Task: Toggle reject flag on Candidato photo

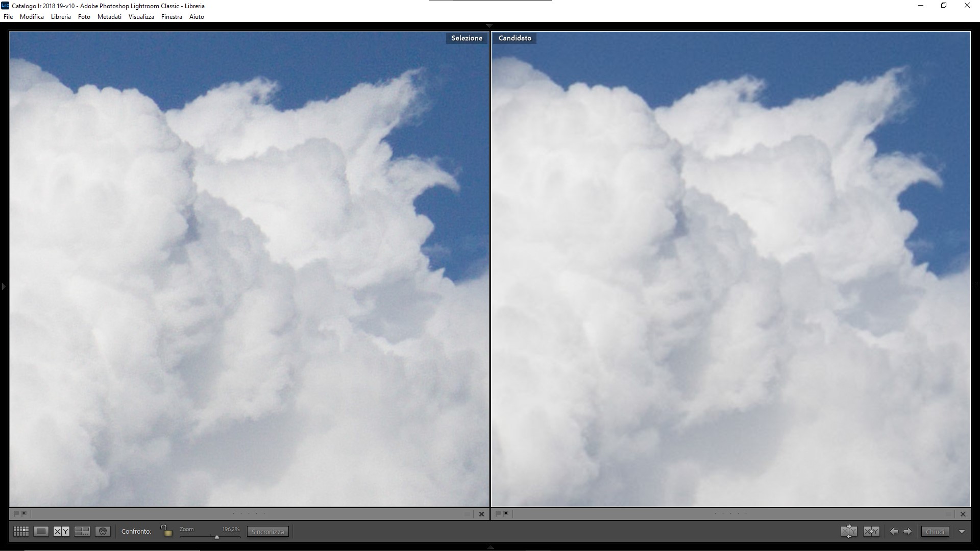Action: (506, 513)
